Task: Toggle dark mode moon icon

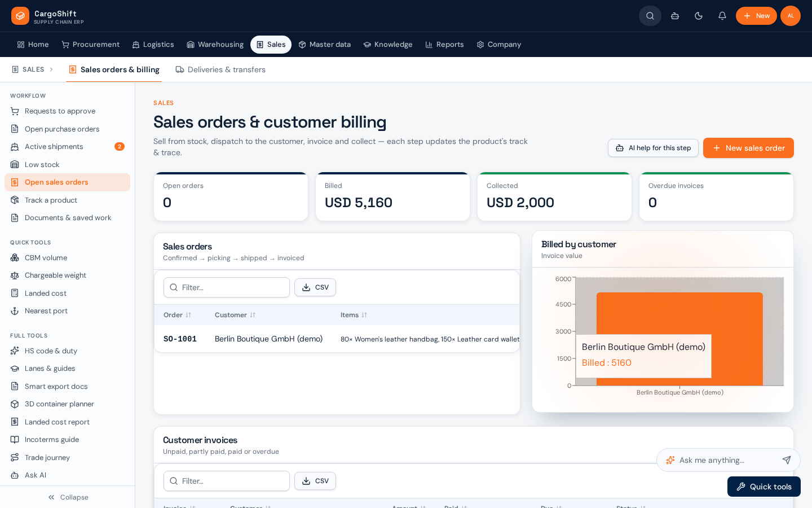Action: 699,16
